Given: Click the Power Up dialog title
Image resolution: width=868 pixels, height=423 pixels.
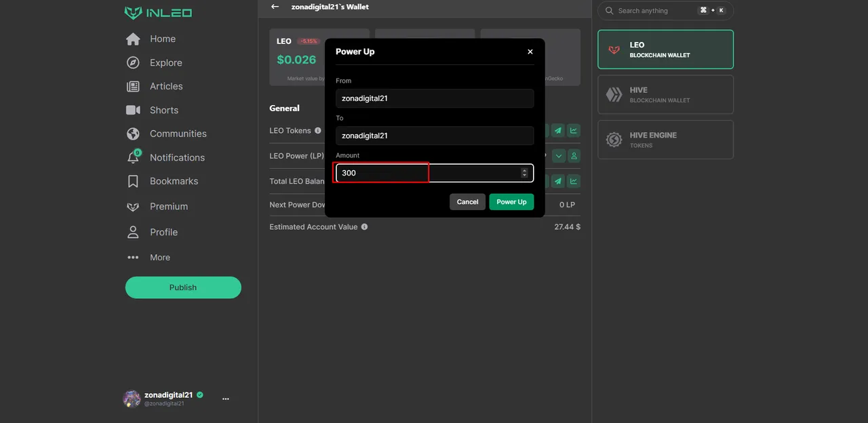Looking at the screenshot, I should [x=355, y=52].
